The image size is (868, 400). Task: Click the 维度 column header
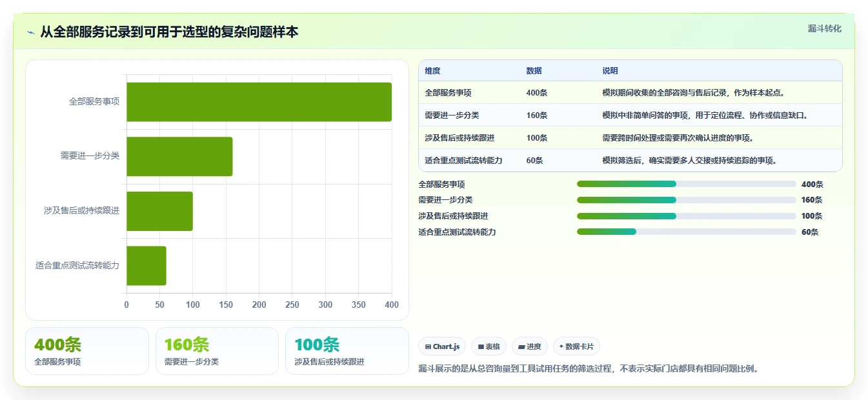[432, 71]
